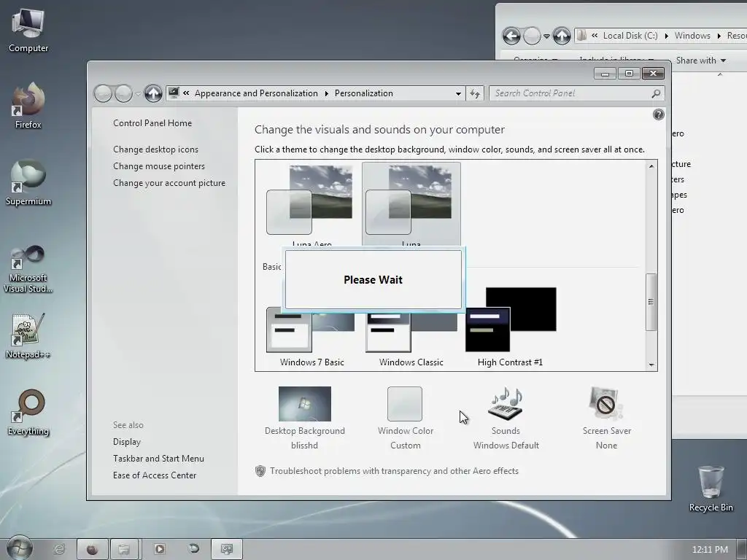Apply the Windows Classic theme

tap(411, 338)
